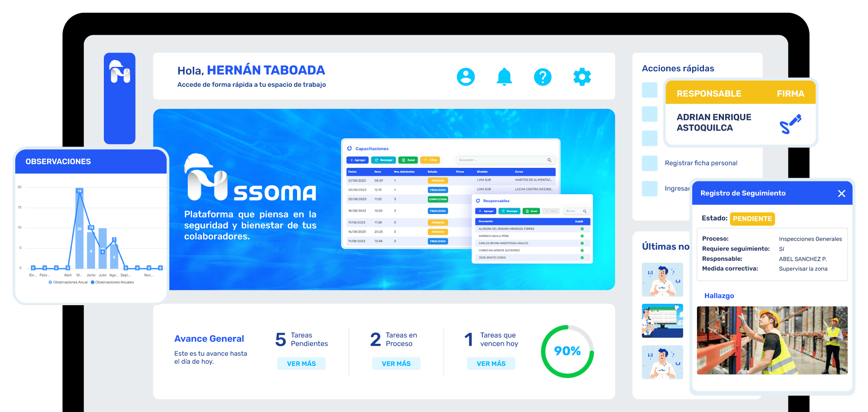
Task: Click Excel button in Capacitaciones panel
Action: (408, 160)
